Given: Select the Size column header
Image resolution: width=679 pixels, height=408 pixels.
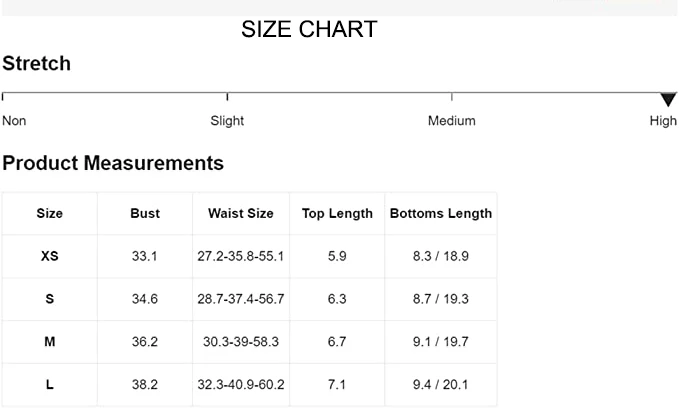Looking at the screenshot, I should (x=49, y=213).
